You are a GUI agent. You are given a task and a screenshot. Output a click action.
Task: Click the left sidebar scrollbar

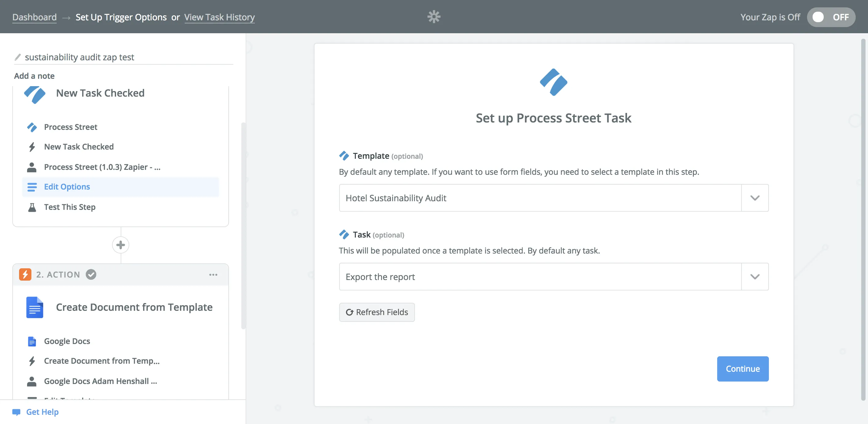(x=243, y=226)
